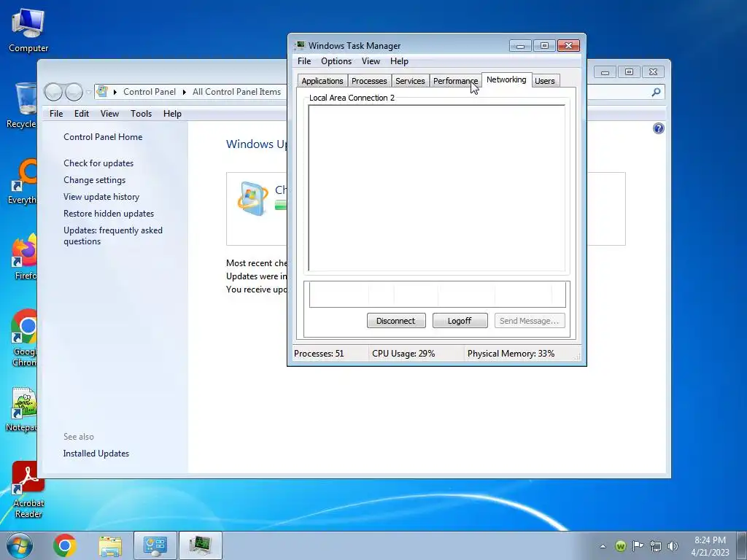Click the taskbar clock showing 8:24 PM

pos(710,545)
